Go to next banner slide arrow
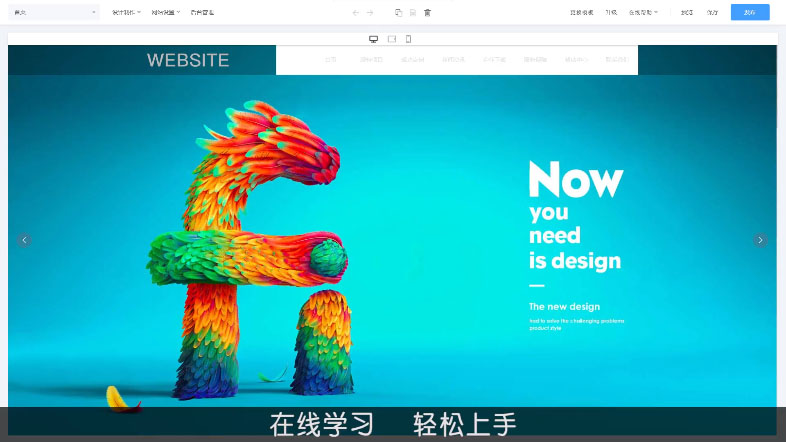786x442 pixels. click(760, 240)
